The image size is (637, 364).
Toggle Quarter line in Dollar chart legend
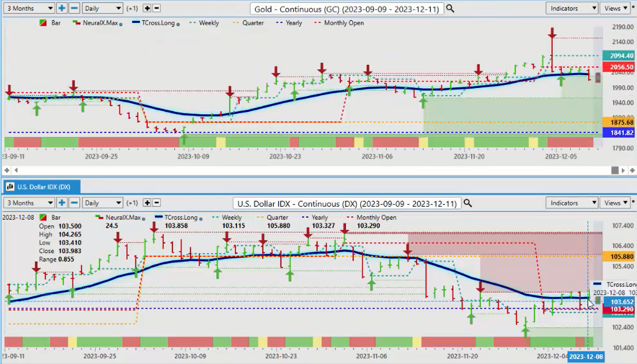pyautogui.click(x=272, y=218)
